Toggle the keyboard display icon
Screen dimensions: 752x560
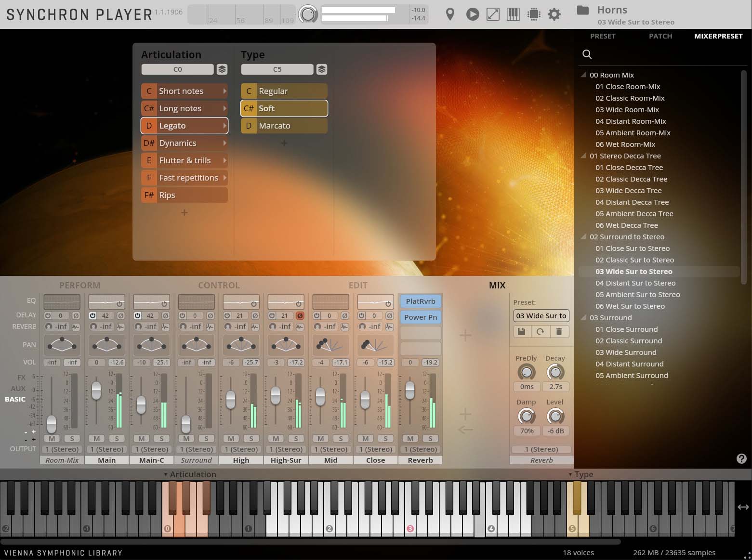(x=513, y=14)
